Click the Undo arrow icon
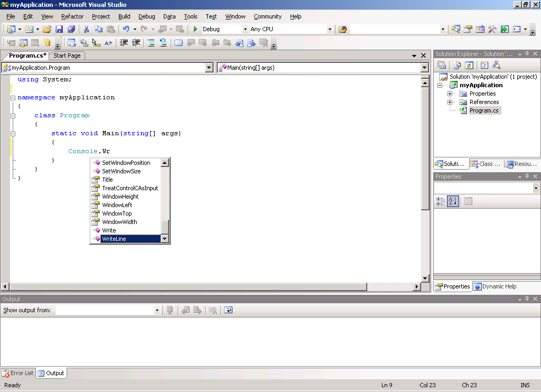 click(x=126, y=30)
